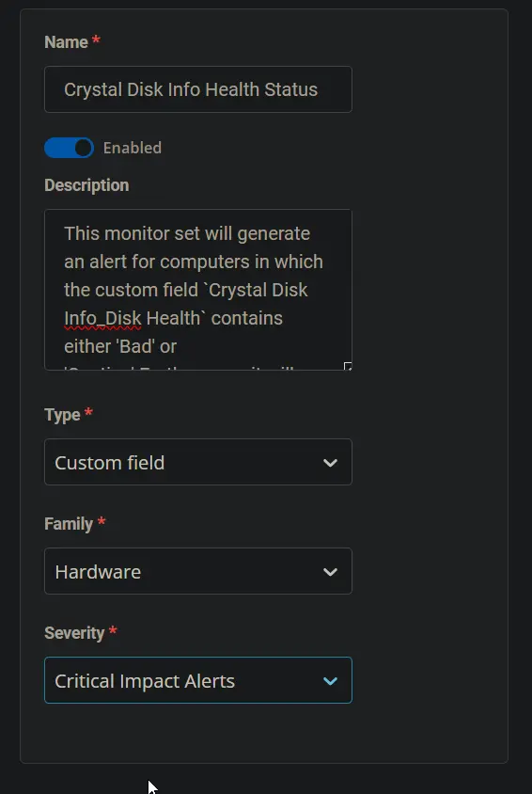Click the Type field label
The image size is (532, 794).
coord(62,415)
